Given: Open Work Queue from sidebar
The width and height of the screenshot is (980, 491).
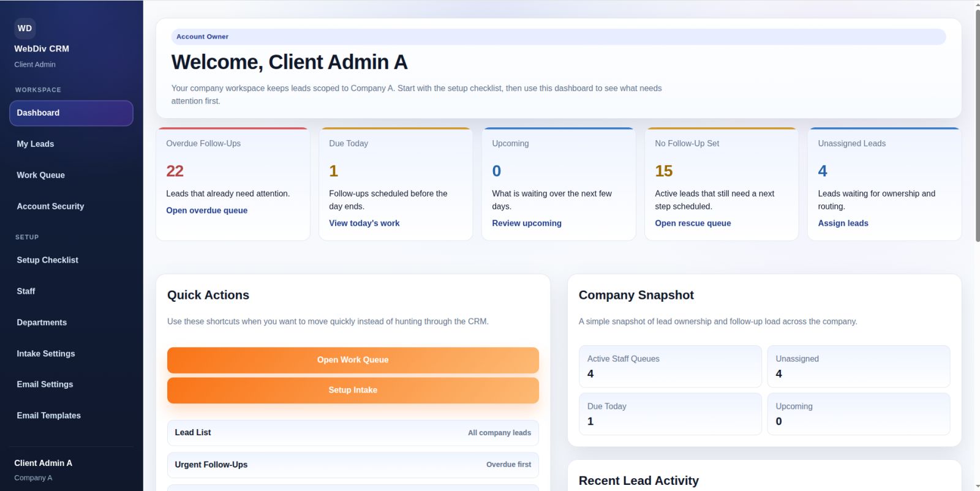Looking at the screenshot, I should pyautogui.click(x=41, y=175).
